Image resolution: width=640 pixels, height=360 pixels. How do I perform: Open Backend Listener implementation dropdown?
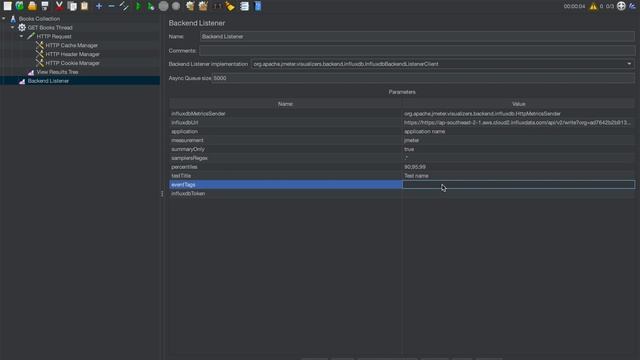pyautogui.click(x=629, y=64)
